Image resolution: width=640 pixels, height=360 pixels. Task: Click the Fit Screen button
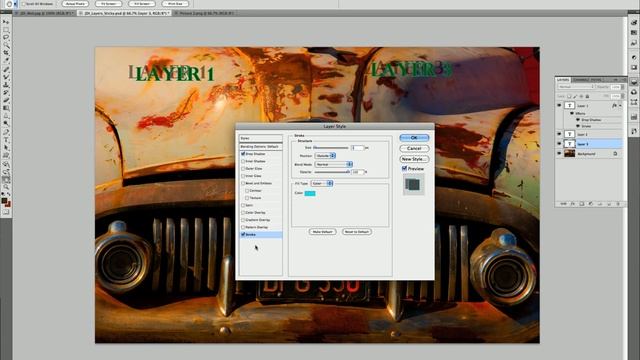tap(109, 4)
